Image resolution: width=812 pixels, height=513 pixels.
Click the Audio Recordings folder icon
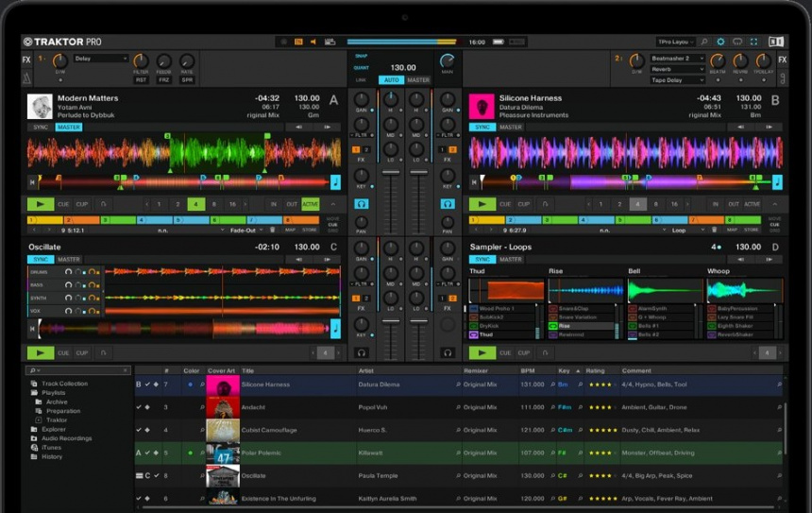click(x=34, y=438)
